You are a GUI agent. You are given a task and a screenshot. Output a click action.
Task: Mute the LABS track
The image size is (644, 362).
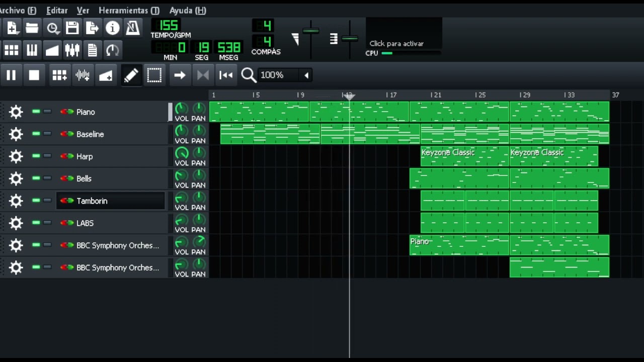pos(36,223)
